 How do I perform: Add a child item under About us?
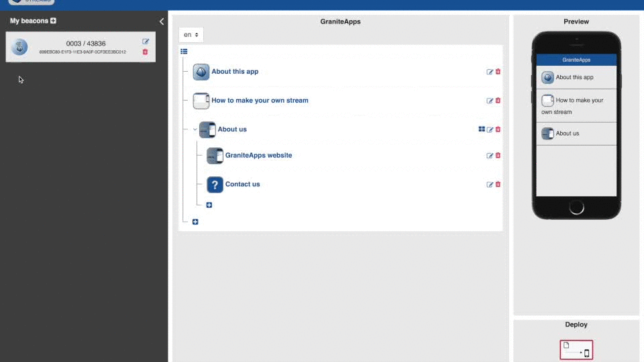[x=209, y=205]
